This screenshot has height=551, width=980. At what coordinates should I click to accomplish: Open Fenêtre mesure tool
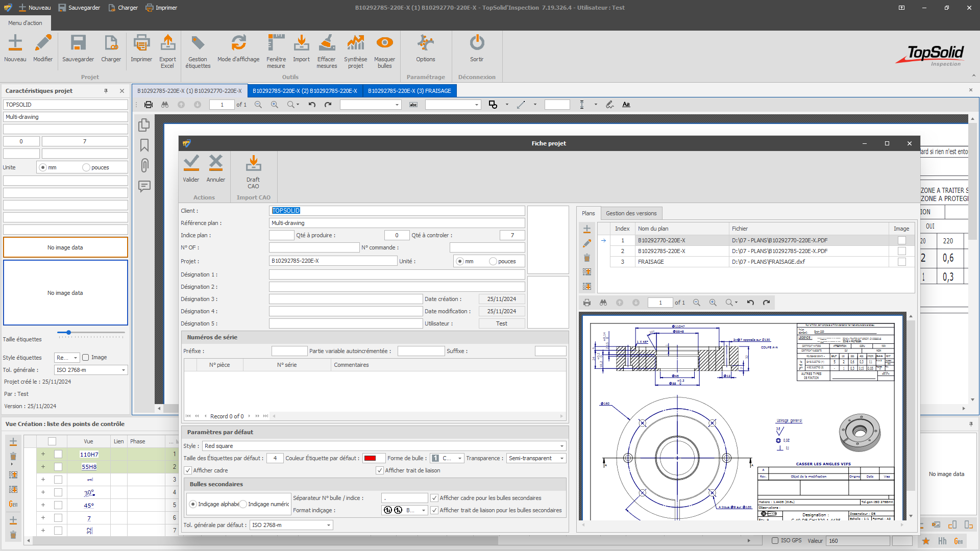[276, 51]
